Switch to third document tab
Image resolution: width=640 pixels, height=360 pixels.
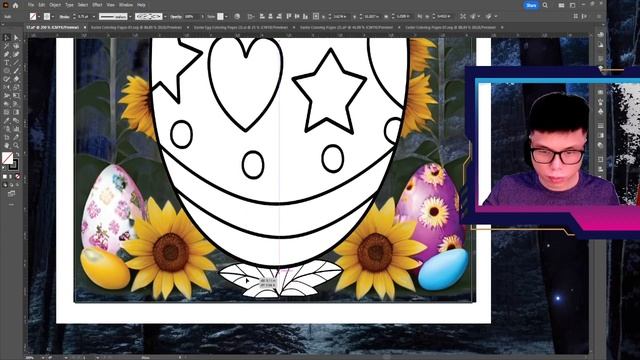click(x=241, y=27)
